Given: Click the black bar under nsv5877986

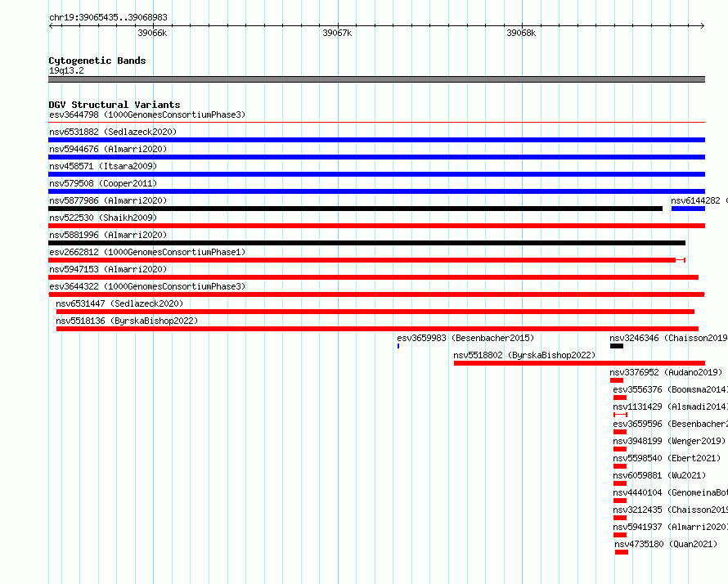Looking at the screenshot, I should 355,209.
